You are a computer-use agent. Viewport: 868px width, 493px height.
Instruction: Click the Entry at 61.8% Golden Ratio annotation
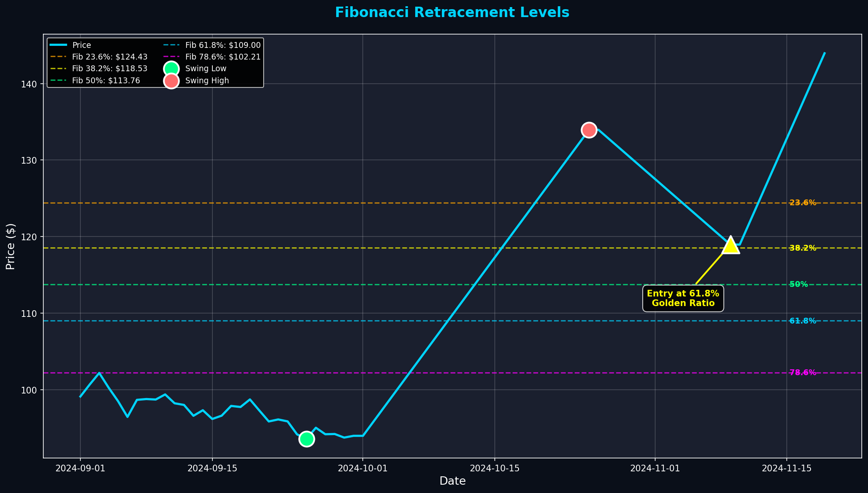point(683,298)
